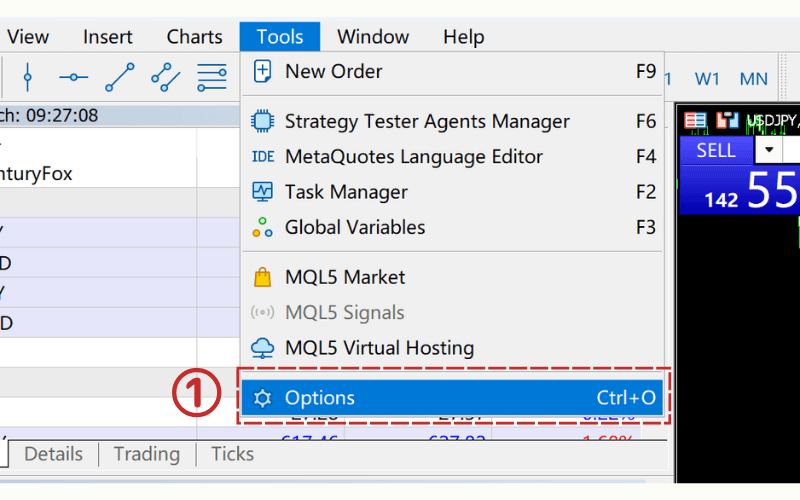
Task: Close the open Tools menu
Action: (x=280, y=37)
